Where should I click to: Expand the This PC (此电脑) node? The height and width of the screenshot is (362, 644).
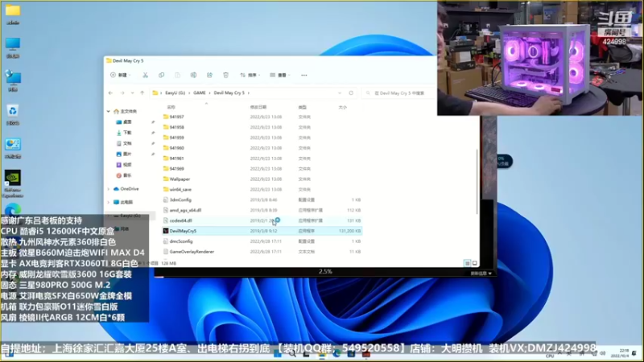(x=109, y=203)
